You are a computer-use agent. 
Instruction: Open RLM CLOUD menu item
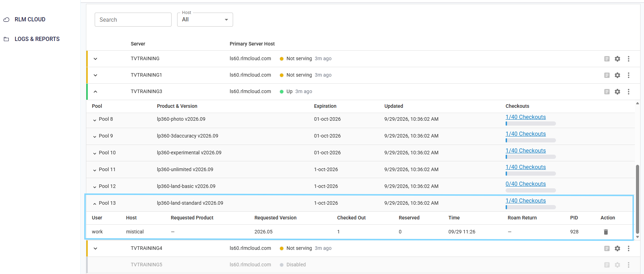point(30,20)
